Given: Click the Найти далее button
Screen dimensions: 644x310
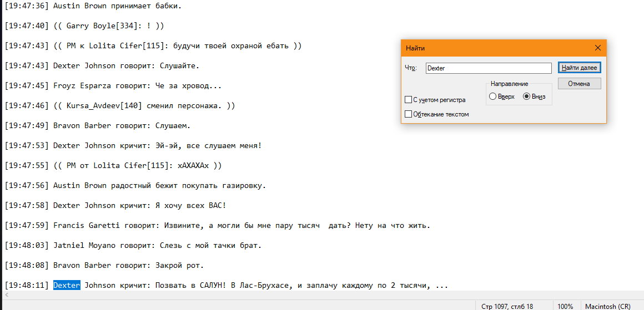Looking at the screenshot, I should pyautogui.click(x=579, y=68).
